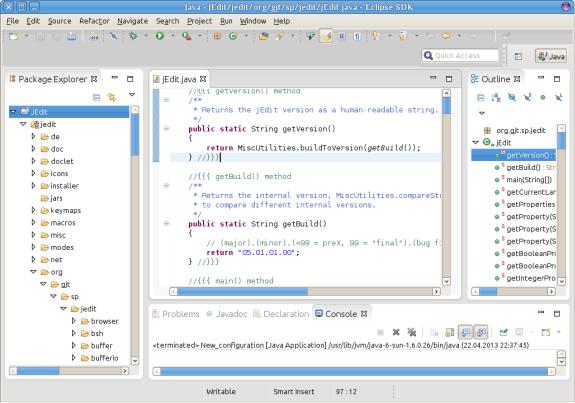The image size is (575, 403).
Task: Toggle Hide Non-Public Members in Outline
Action: [543, 98]
